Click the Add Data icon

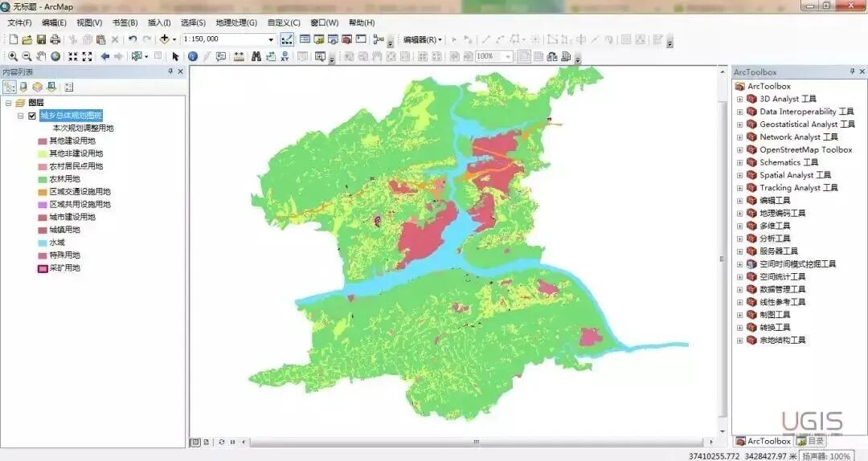click(165, 39)
